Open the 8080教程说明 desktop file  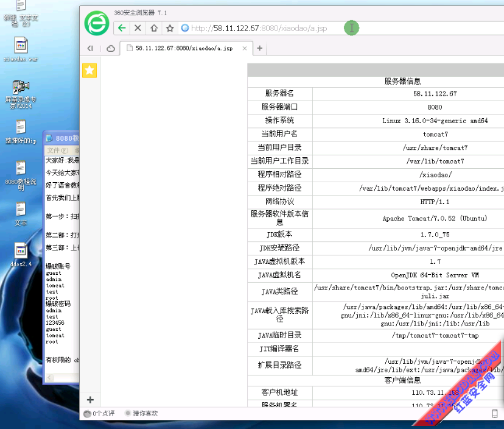tap(21, 175)
